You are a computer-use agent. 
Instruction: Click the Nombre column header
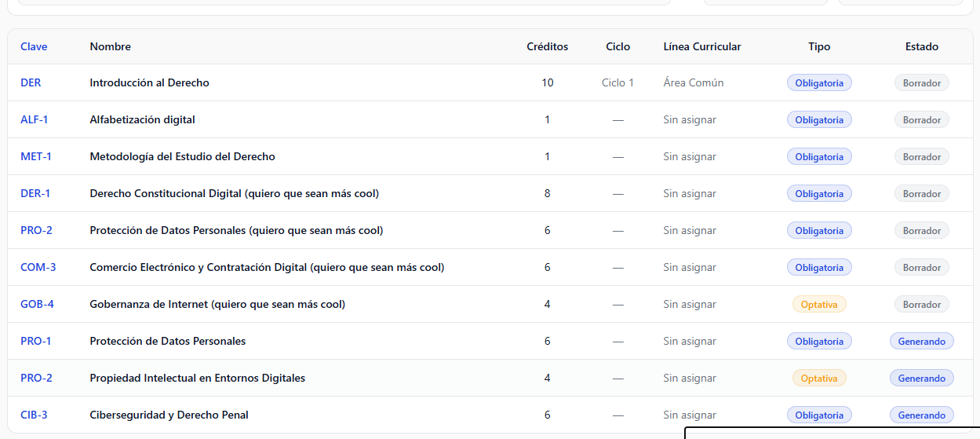(111, 46)
